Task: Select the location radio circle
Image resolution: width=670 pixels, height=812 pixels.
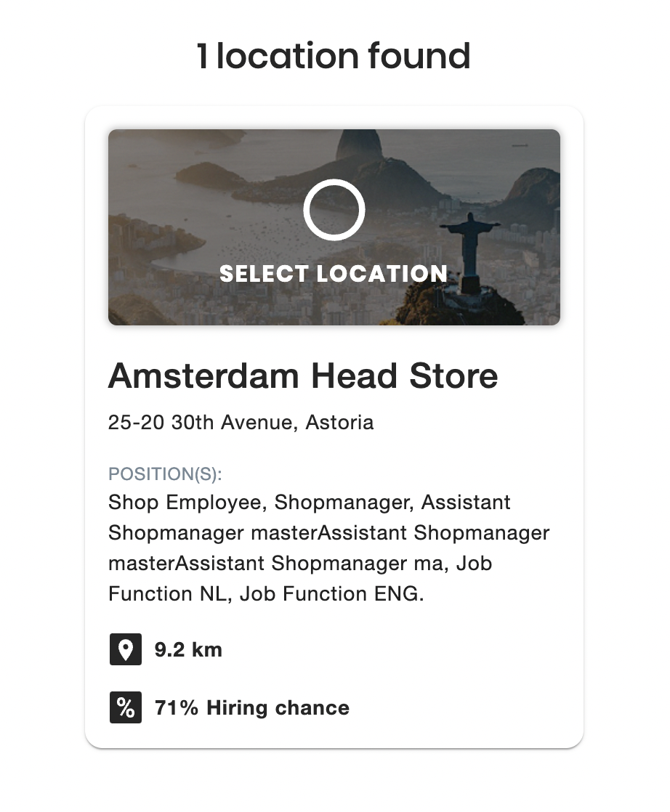Action: (334, 209)
